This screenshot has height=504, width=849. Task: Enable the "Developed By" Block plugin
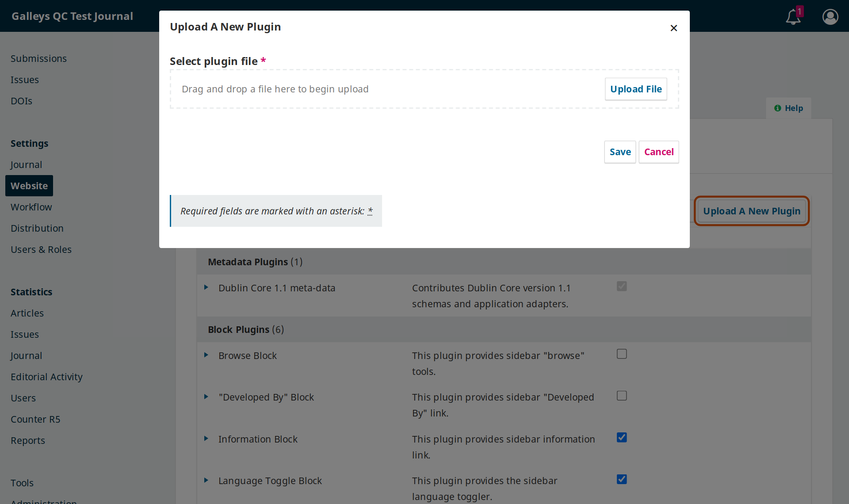622,395
